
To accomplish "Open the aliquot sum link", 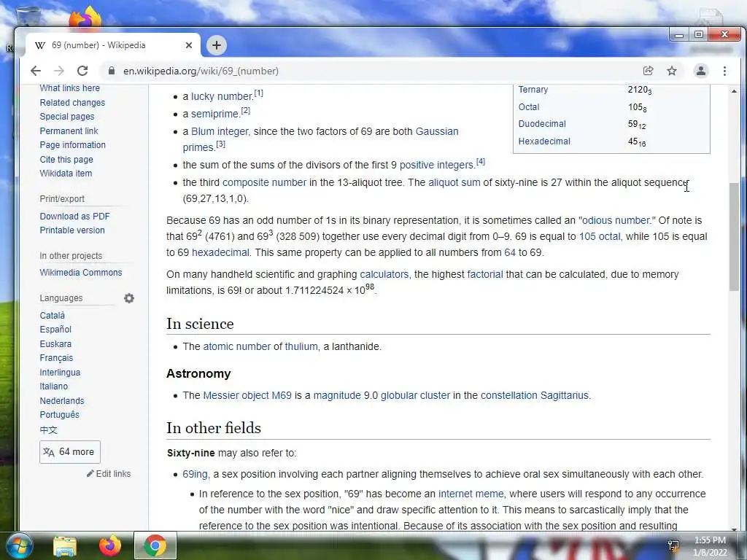I will 454,182.
